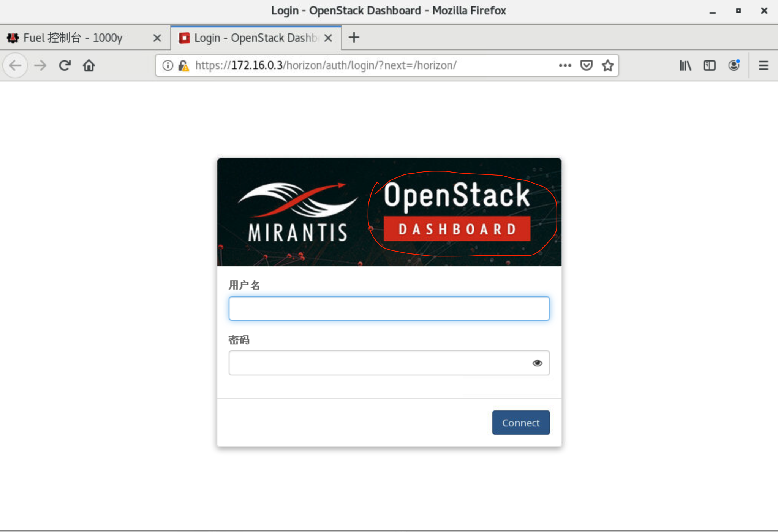Open the Firefox hamburger menu

click(763, 65)
